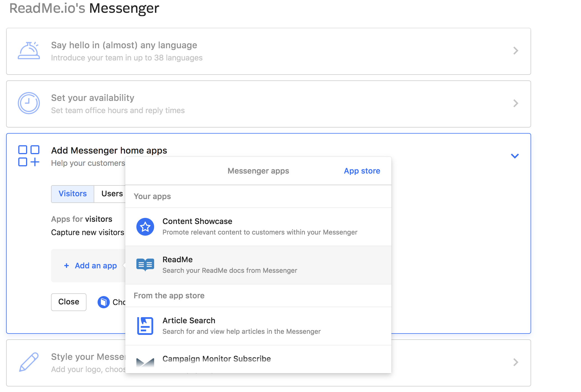Click the Content Showcase star icon

[145, 227]
